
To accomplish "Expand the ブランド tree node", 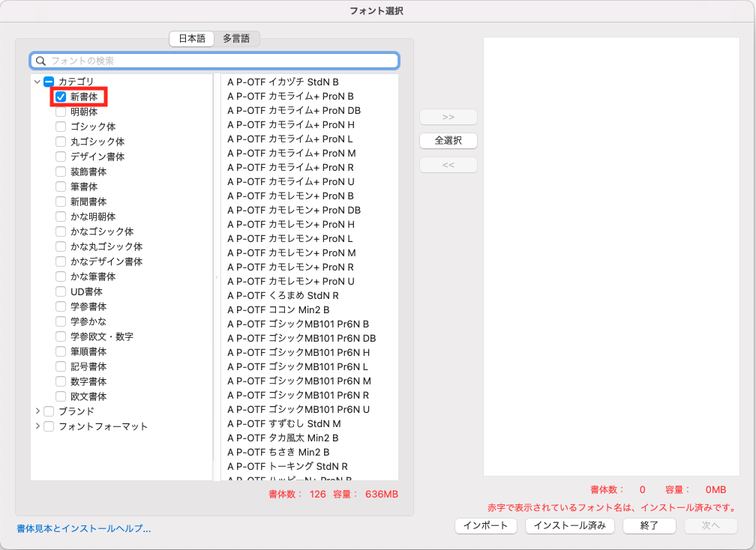I will pyautogui.click(x=37, y=411).
